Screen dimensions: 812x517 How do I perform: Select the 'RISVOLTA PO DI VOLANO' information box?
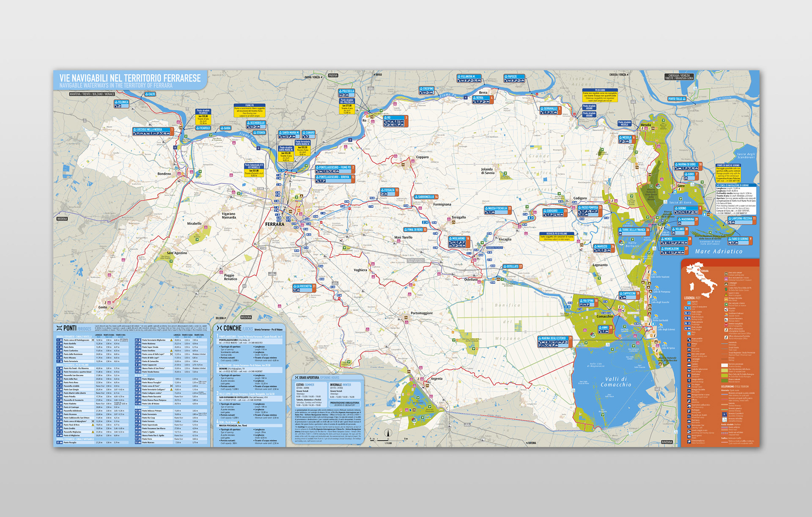(x=557, y=236)
